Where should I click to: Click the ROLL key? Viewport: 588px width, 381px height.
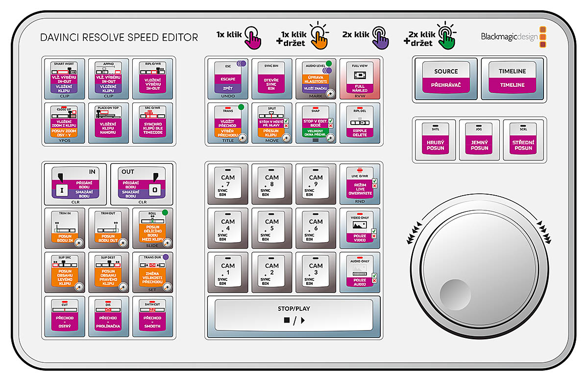tap(152, 229)
